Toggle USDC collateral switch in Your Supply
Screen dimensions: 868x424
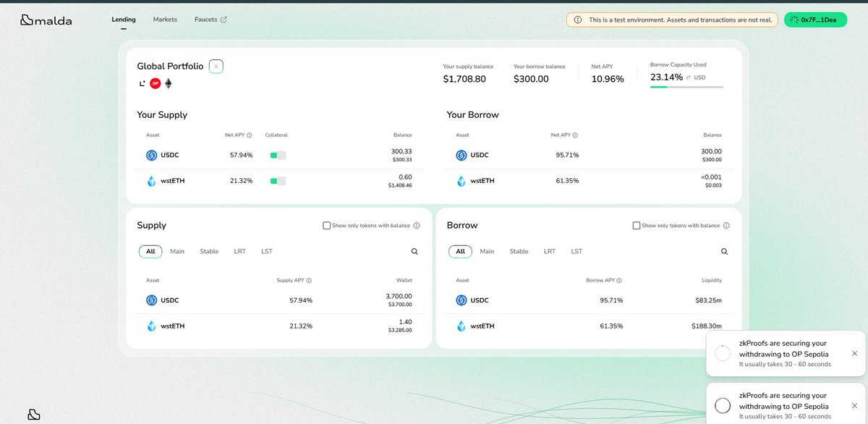pos(278,155)
